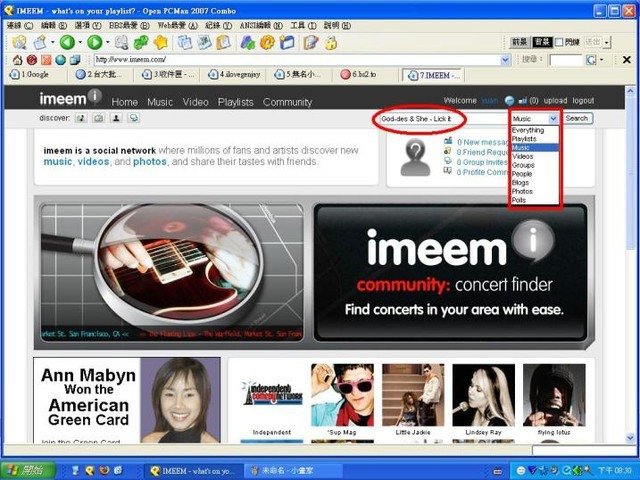Click the notepad with pencil icon
The image size is (640, 480).
311,42
